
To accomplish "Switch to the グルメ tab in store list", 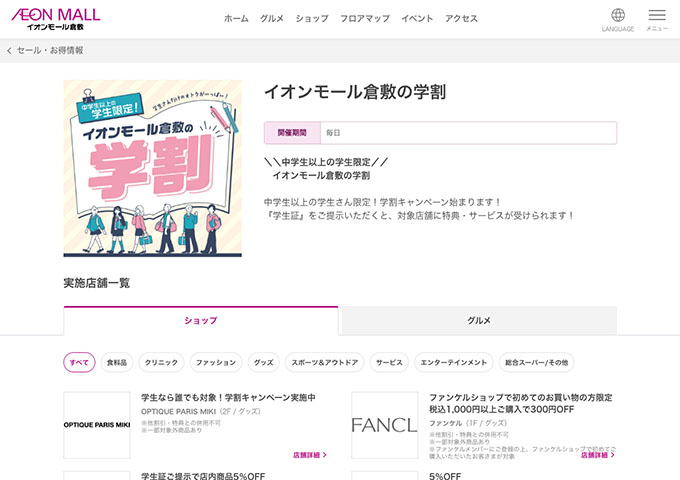I will tap(479, 320).
